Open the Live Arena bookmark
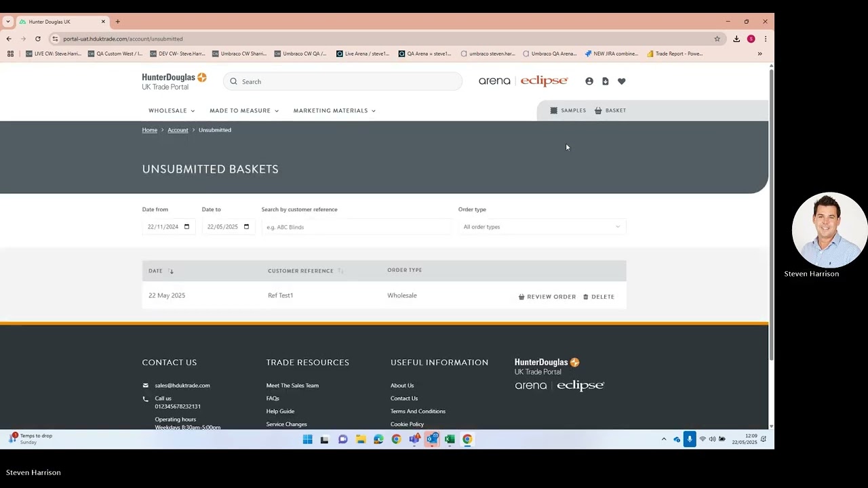Screen dimensions: 868x488 (x=363, y=54)
